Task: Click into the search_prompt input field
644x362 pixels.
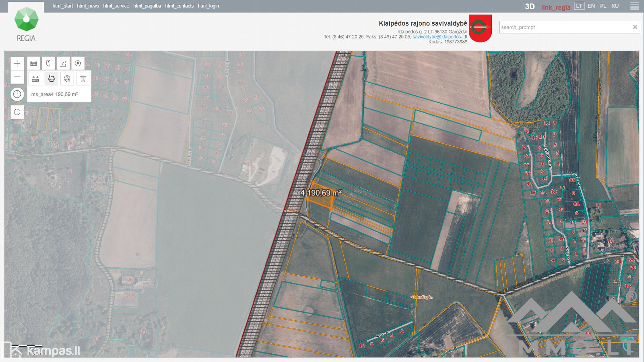Action: [x=564, y=27]
